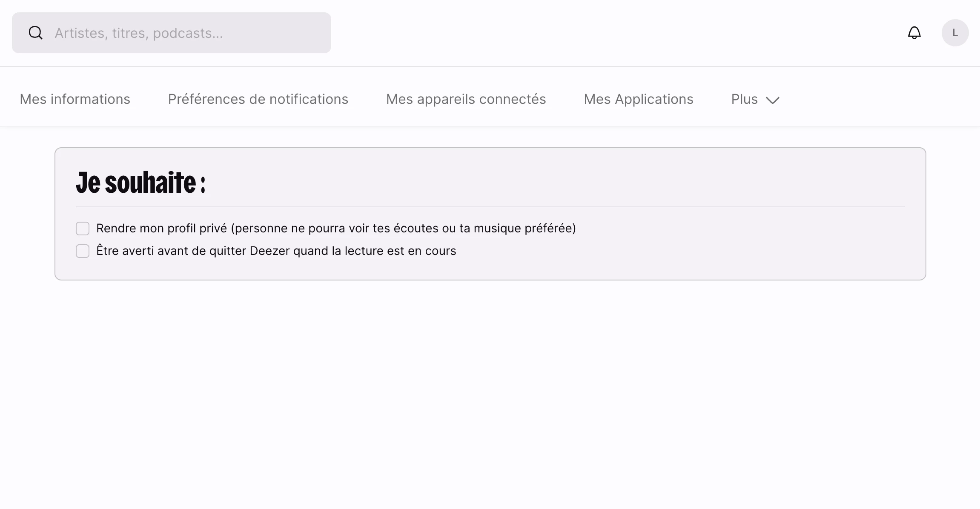Click the 'Je souhaite :' heading
The image size is (980, 509).
click(140, 183)
